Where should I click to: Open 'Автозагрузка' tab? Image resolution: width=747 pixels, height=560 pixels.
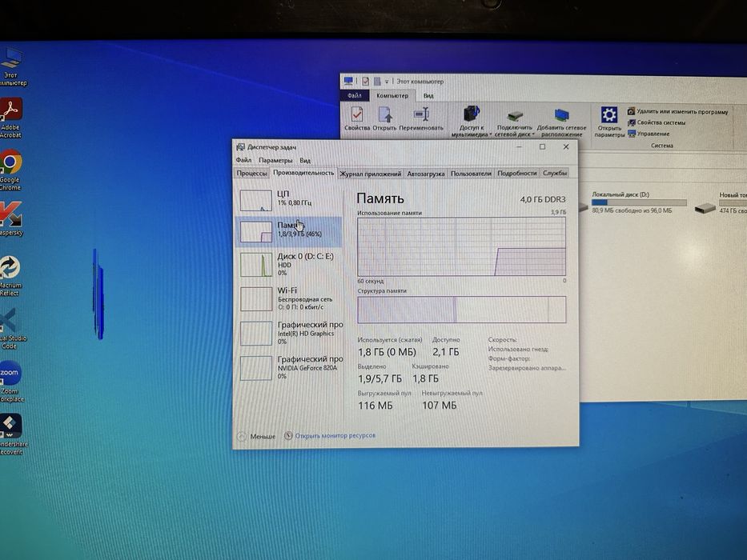(425, 174)
